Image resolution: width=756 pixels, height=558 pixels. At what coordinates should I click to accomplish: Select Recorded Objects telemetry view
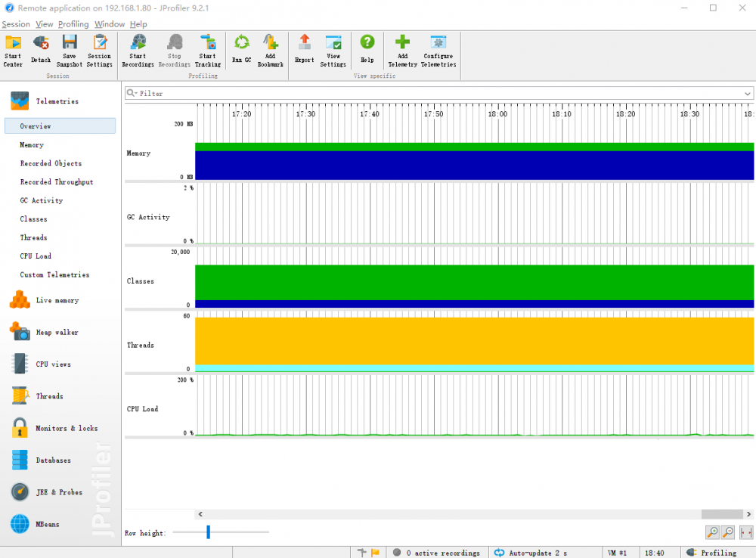51,163
